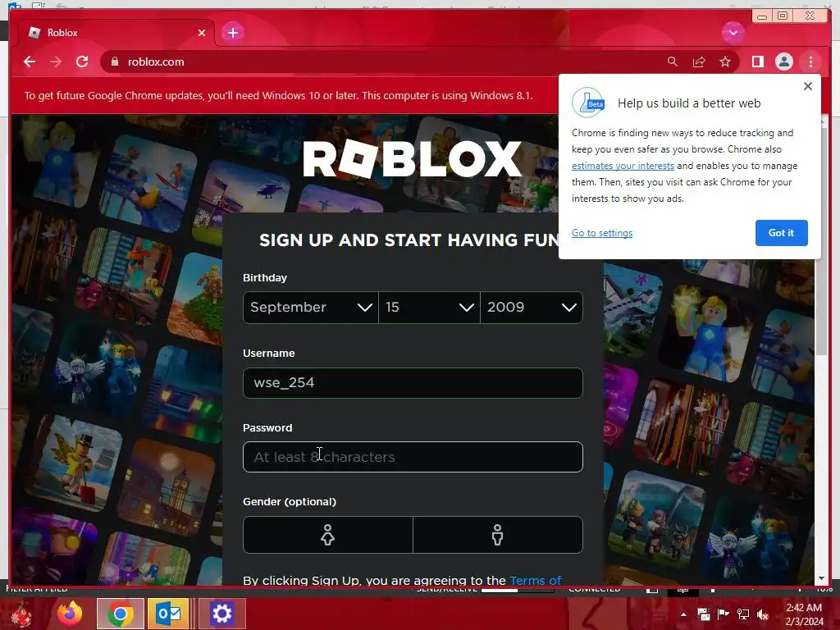
Task: Dismiss the 'Help us build a better web' popup
Action: click(x=808, y=86)
